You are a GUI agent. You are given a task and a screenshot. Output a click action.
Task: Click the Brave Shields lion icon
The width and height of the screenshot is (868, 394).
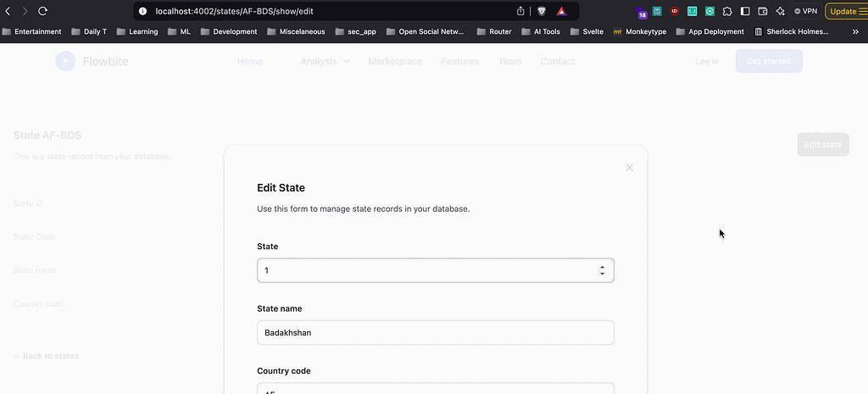coord(542,11)
